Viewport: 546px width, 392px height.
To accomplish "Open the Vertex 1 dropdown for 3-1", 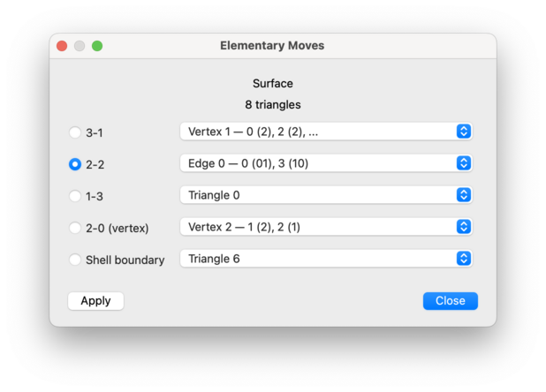I will point(326,132).
